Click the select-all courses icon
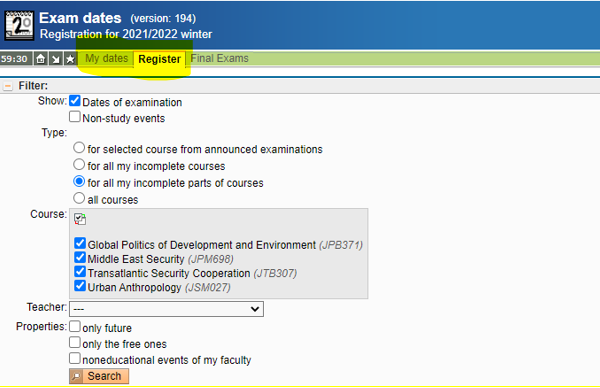The image size is (600, 388). pyautogui.click(x=80, y=219)
